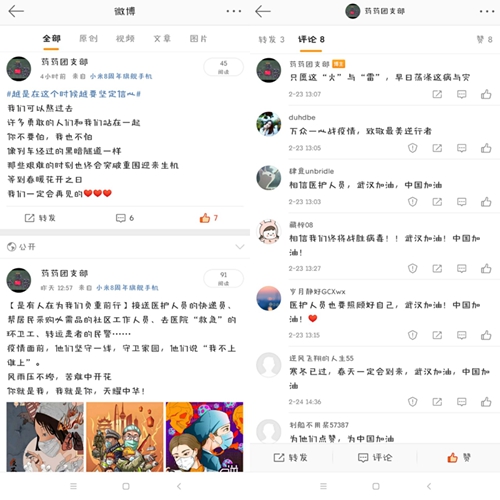Screen dimensions: 500x500
Task: Switch to the 原创 tab
Action: [88, 39]
